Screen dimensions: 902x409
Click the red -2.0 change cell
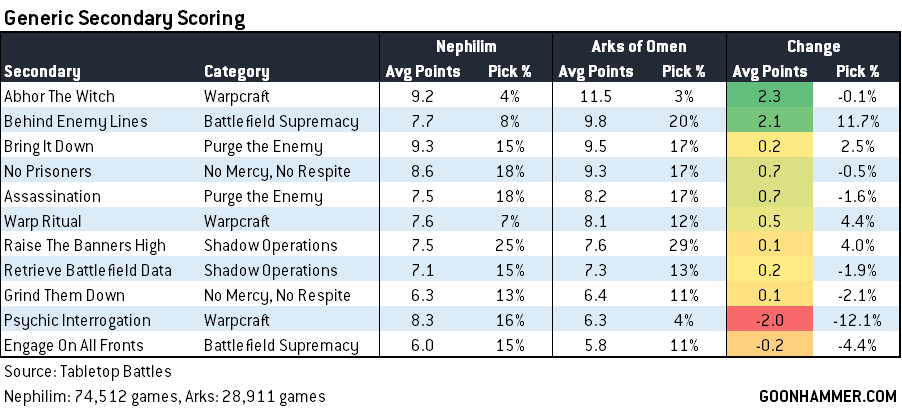tap(771, 321)
